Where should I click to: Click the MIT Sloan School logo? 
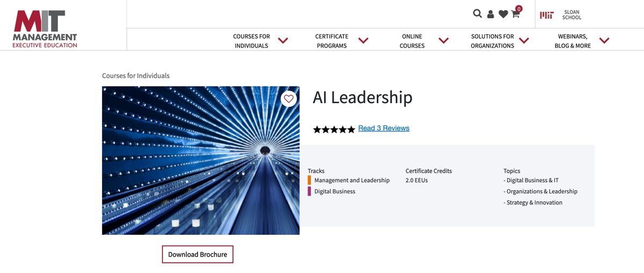point(561,15)
